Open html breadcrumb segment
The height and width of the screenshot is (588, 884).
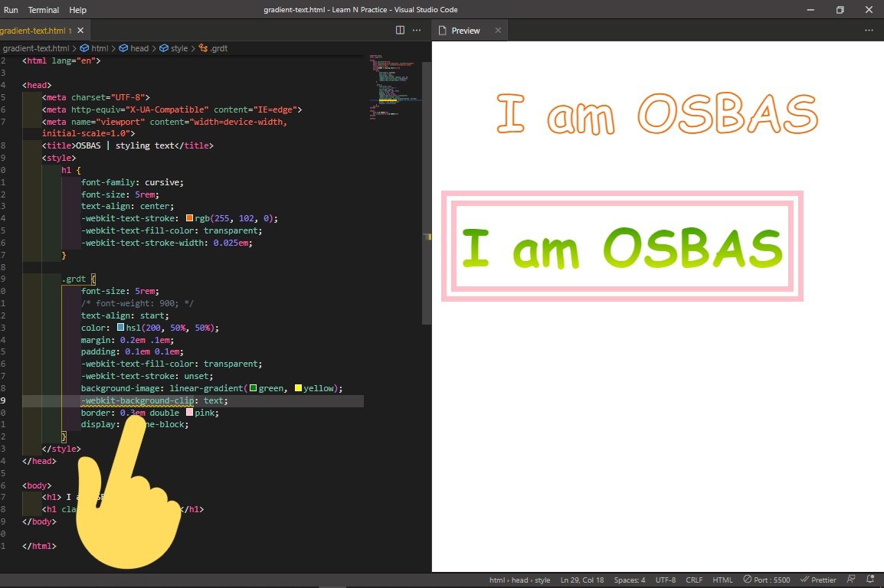click(94, 48)
